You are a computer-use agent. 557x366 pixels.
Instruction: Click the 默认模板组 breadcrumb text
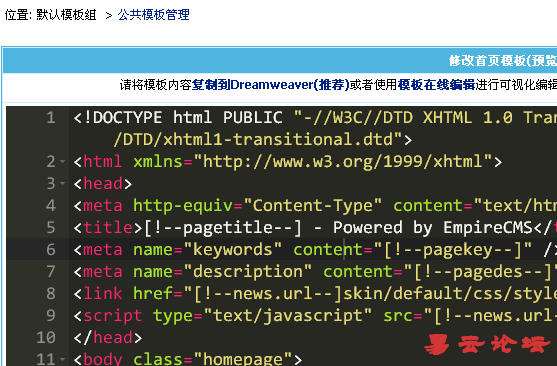[x=66, y=15]
